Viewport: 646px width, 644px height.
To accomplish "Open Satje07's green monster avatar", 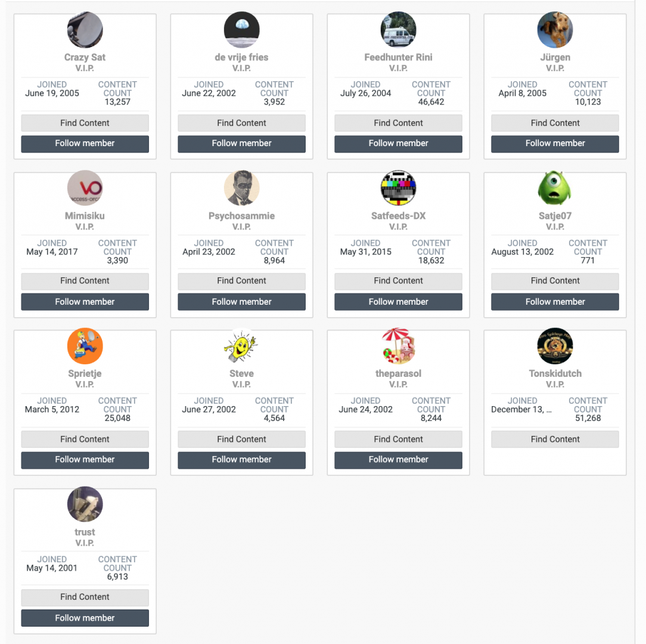I will (x=555, y=188).
